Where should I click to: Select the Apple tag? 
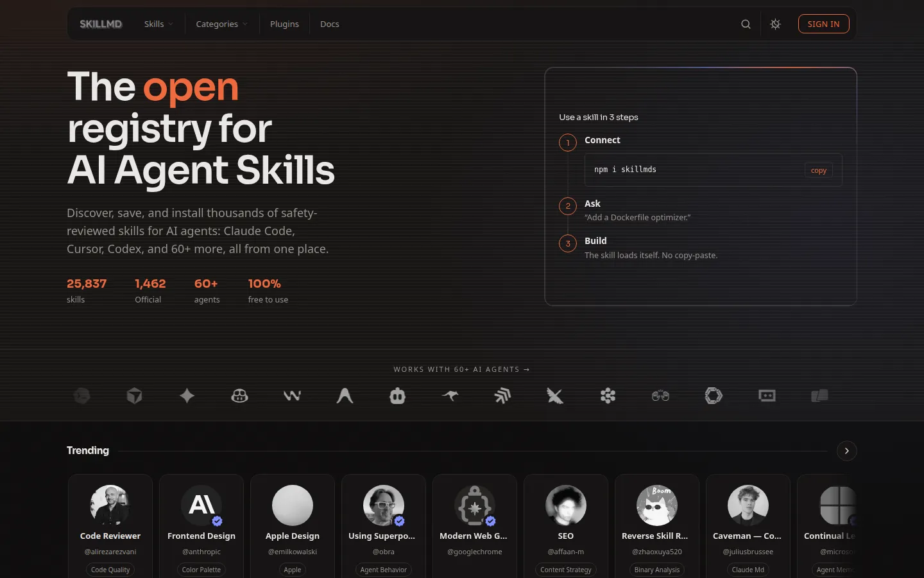[293, 570]
